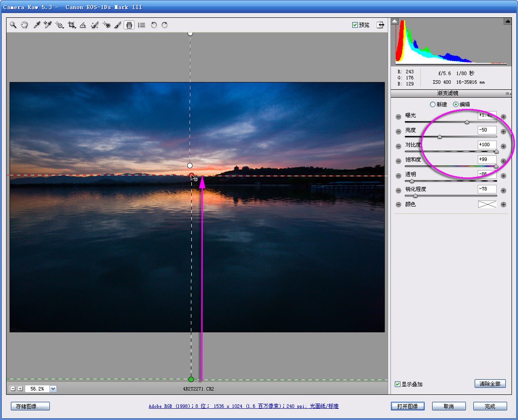Click the 颜色 color swatch box

487,204
